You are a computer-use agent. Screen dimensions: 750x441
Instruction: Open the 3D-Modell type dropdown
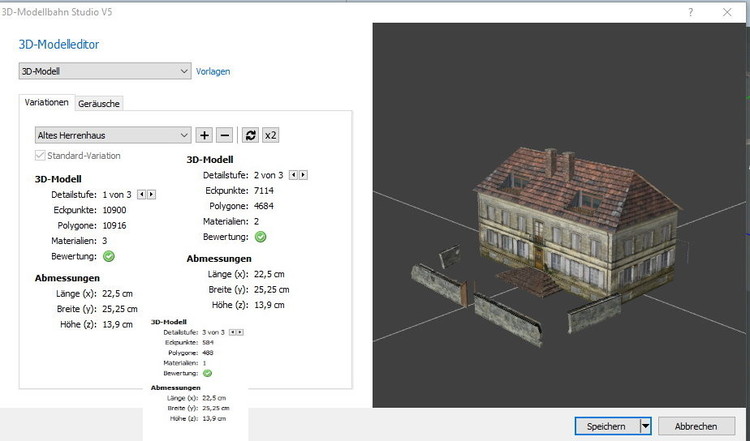click(105, 71)
